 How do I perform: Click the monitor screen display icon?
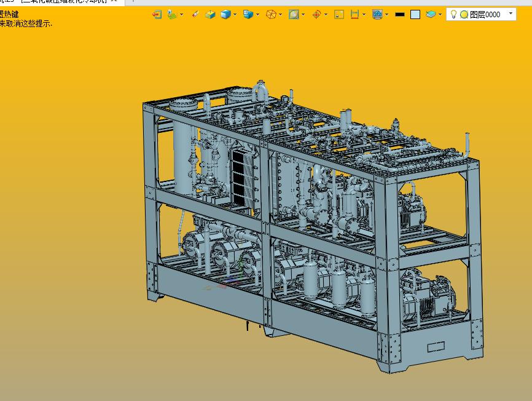(377, 14)
